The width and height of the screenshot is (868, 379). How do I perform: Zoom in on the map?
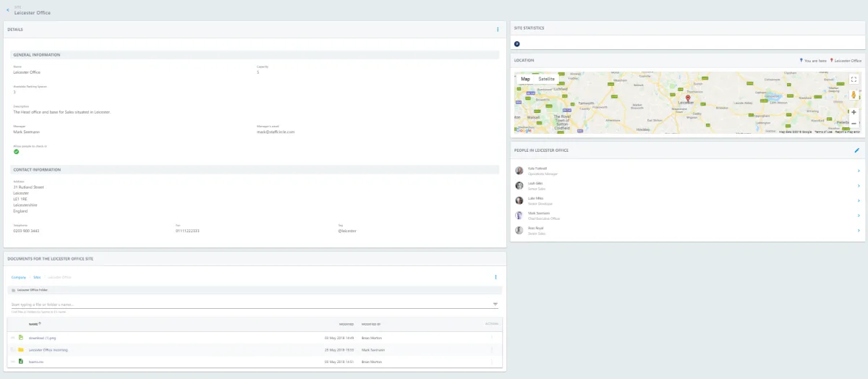coord(854,112)
